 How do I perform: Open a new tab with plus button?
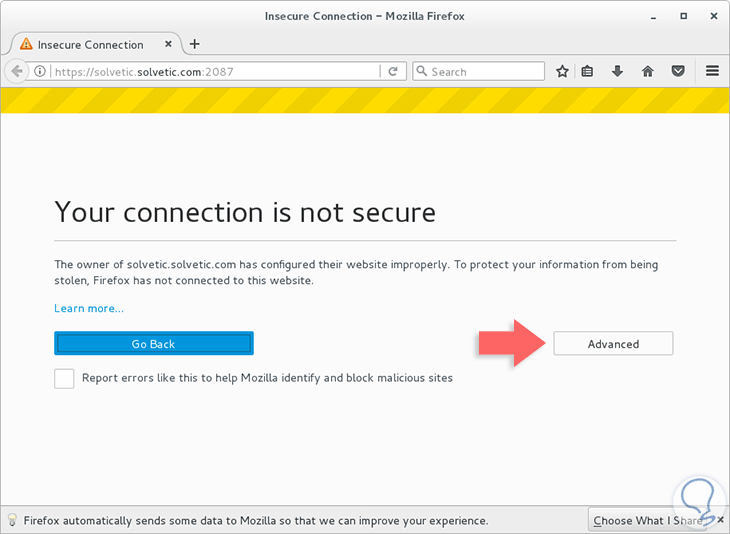[x=194, y=44]
